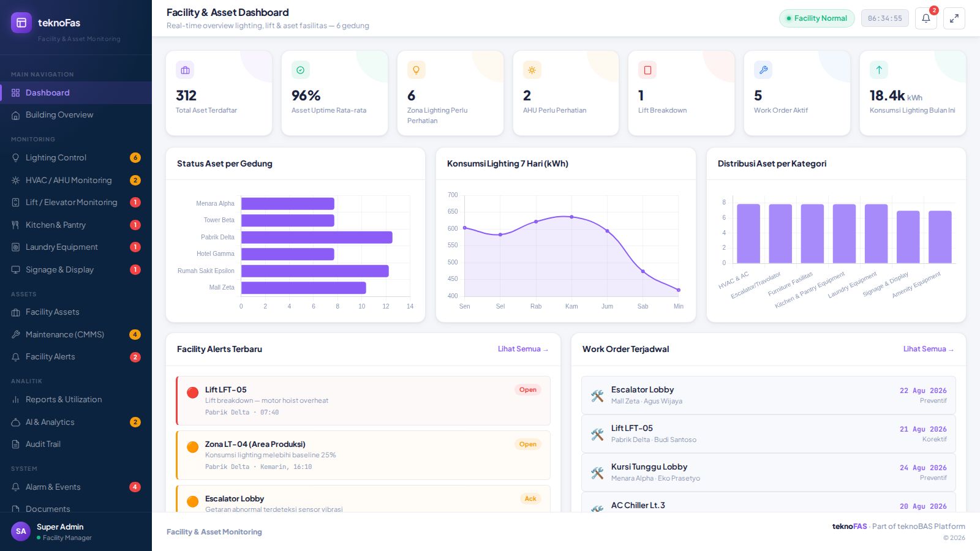Image resolution: width=980 pixels, height=551 pixels.
Task: Click the tools icon beside Escalator Lobby work order
Action: (597, 395)
